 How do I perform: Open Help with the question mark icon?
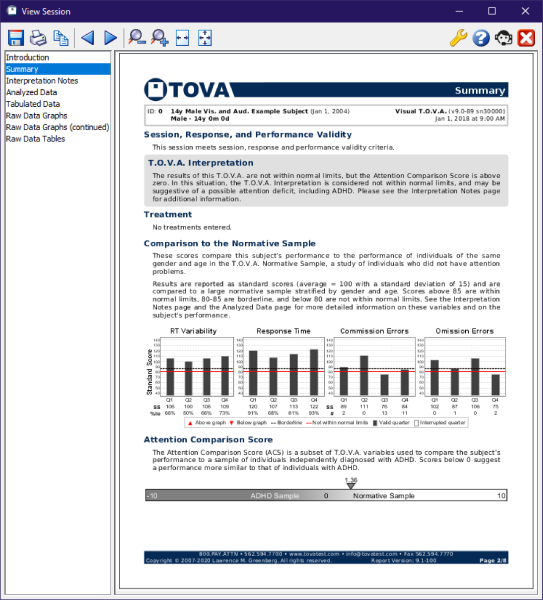tap(481, 38)
